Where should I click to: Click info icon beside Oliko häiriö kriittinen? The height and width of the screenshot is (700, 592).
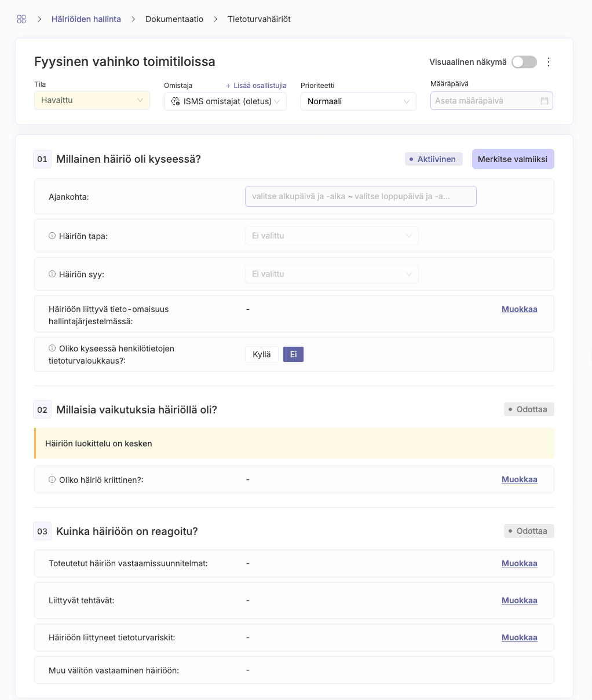52,479
